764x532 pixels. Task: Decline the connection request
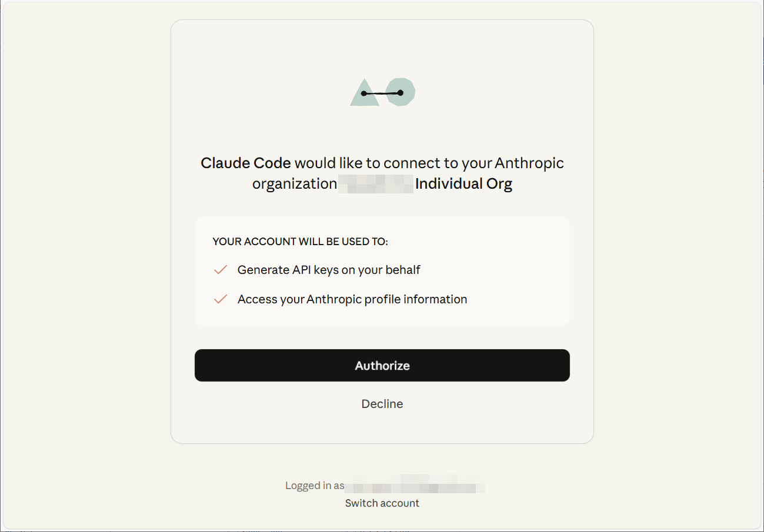[382, 404]
